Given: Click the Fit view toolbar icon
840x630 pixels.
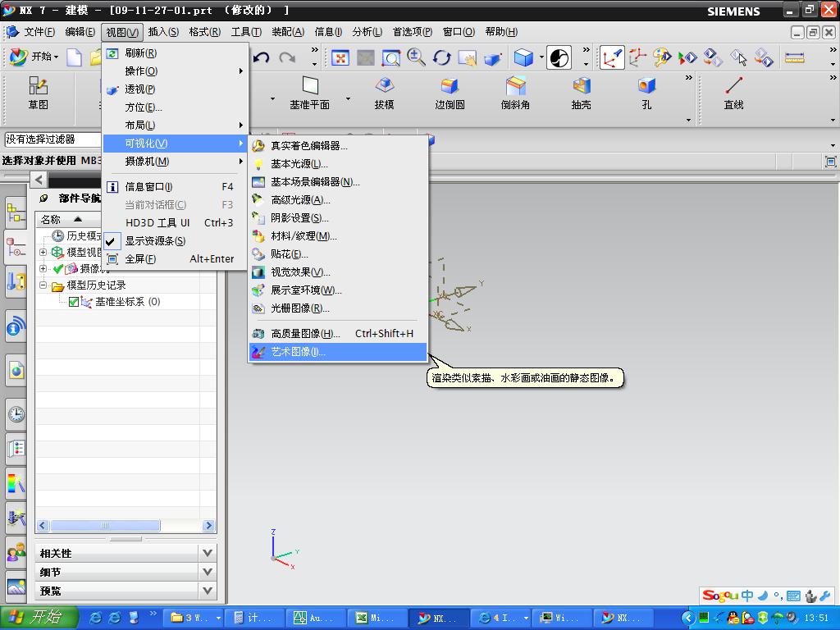Looking at the screenshot, I should pyautogui.click(x=340, y=57).
